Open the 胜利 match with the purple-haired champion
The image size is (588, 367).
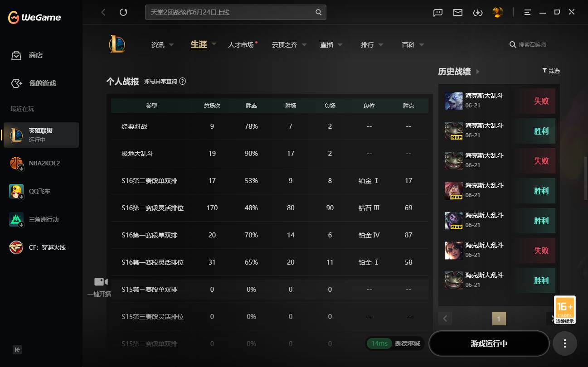[499, 221]
